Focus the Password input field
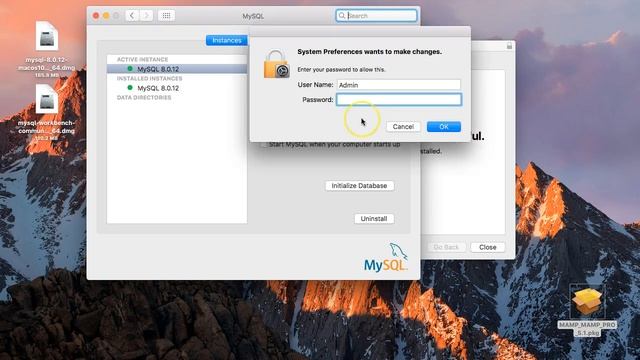This screenshot has height=360, width=640. click(399, 100)
